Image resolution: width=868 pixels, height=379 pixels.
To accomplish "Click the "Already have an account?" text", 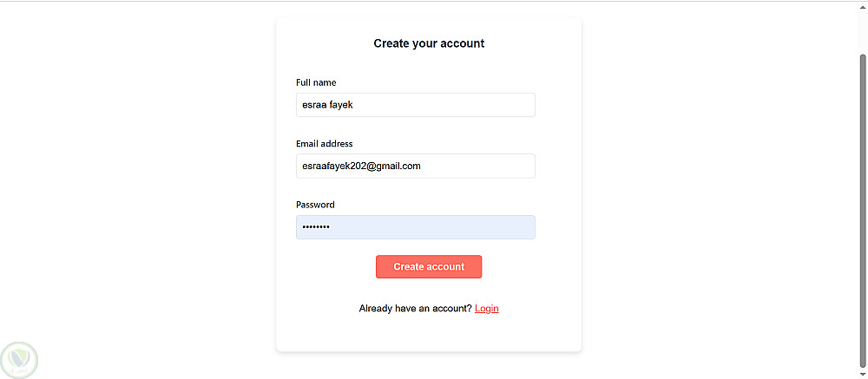I will (415, 309).
